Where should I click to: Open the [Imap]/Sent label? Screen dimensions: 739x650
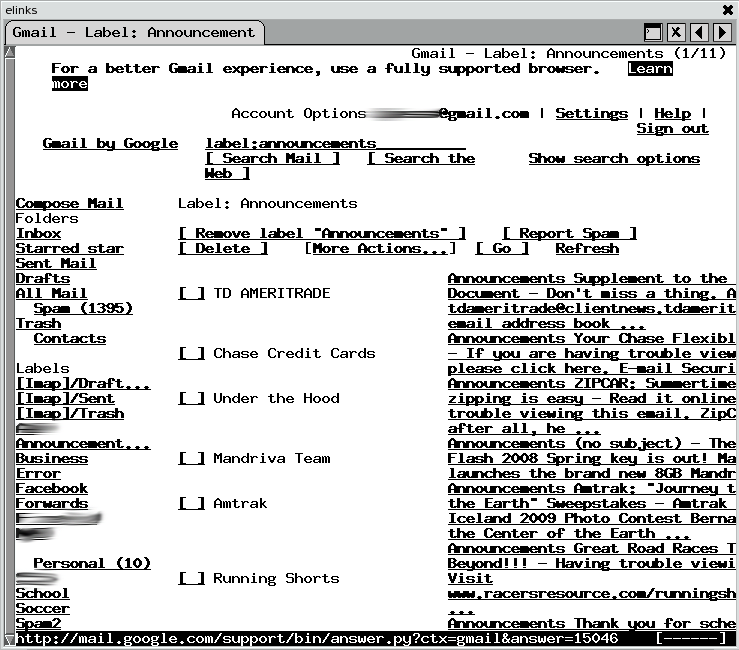tap(65, 398)
